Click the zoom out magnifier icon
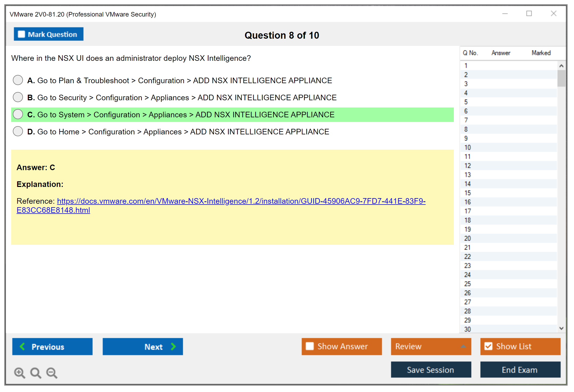This screenshot has width=574, height=392. (52, 373)
